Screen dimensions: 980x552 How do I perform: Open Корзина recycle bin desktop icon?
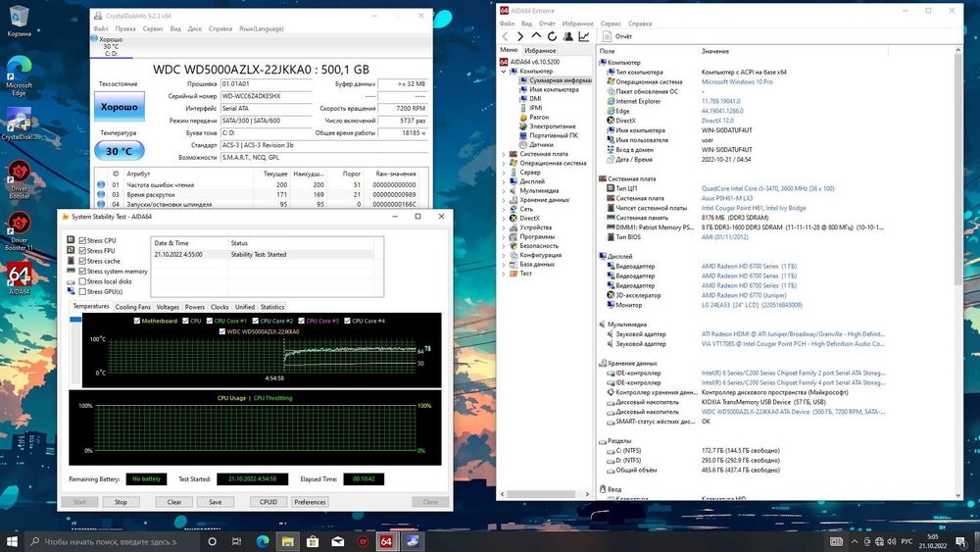[x=19, y=21]
